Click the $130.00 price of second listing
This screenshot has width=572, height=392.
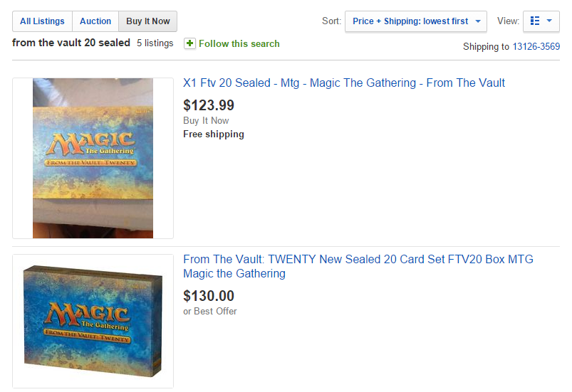click(x=209, y=296)
